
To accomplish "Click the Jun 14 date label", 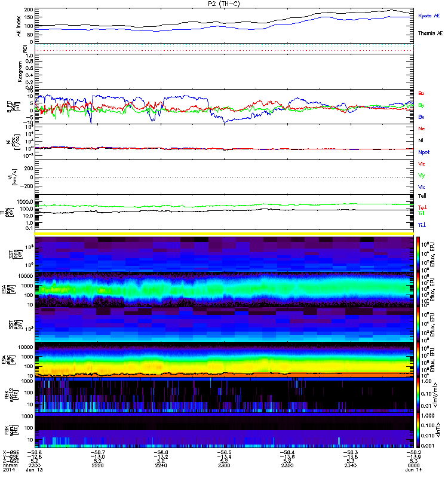I will click(x=413, y=470).
